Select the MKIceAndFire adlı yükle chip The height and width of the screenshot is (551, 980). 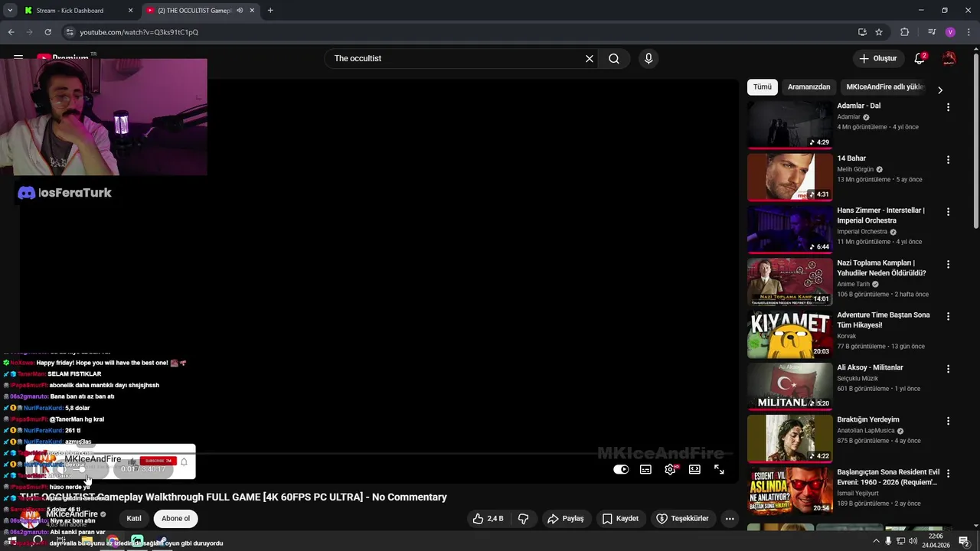(x=885, y=87)
